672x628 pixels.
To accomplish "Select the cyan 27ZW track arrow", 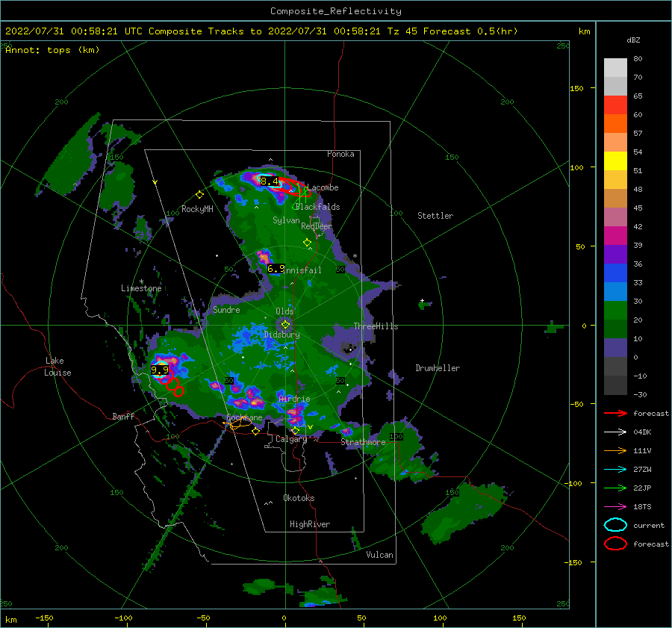I will pyautogui.click(x=615, y=470).
